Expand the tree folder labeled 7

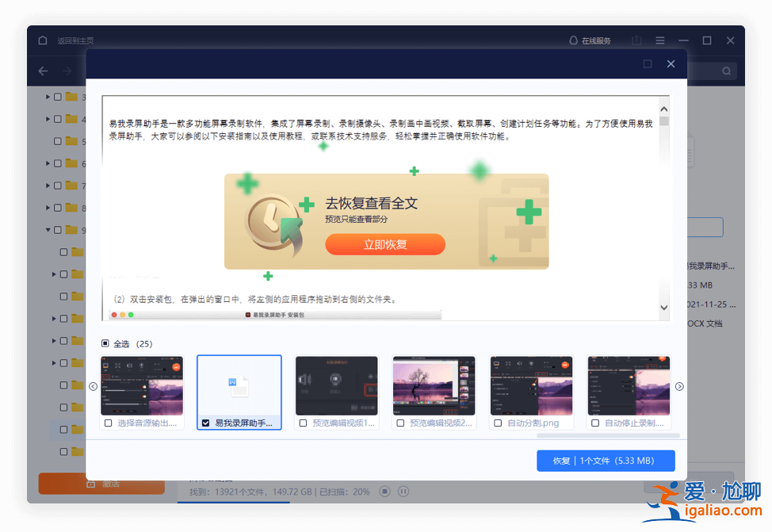tap(48, 185)
